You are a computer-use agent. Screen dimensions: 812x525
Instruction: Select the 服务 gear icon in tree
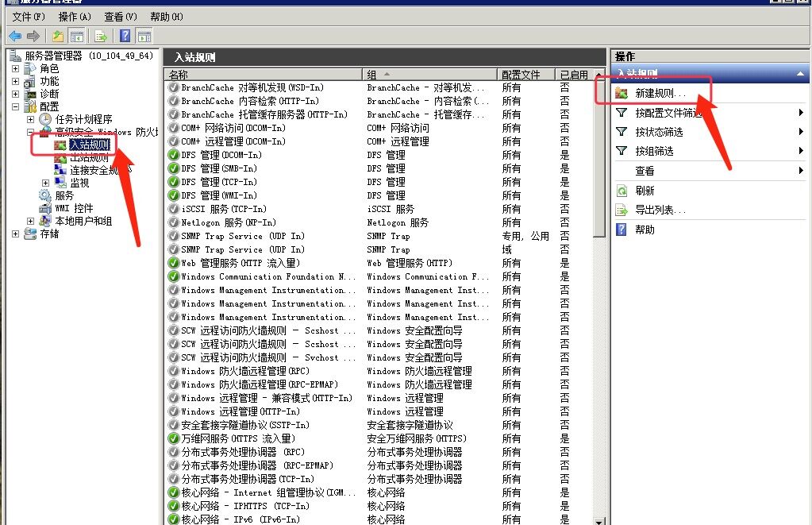point(44,195)
